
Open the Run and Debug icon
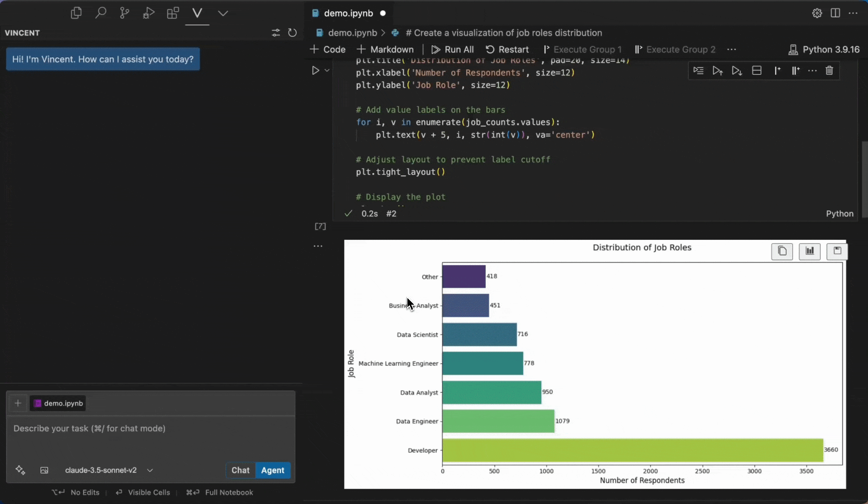[x=149, y=13]
